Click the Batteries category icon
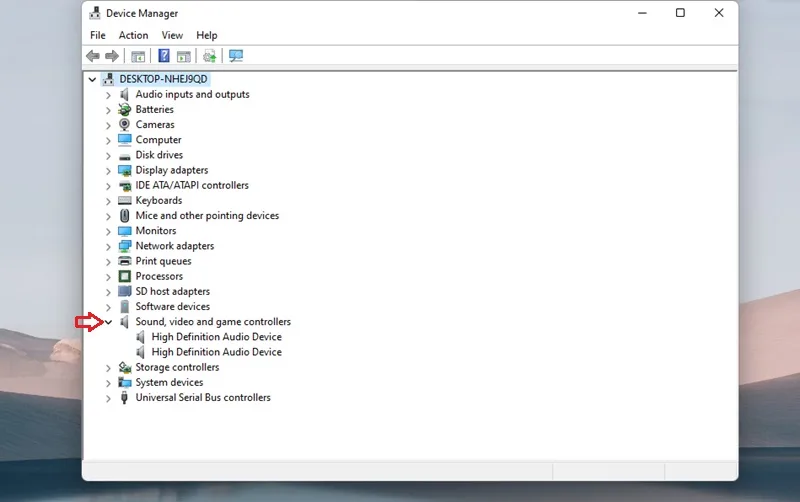Image resolution: width=800 pixels, height=502 pixels. 124,109
